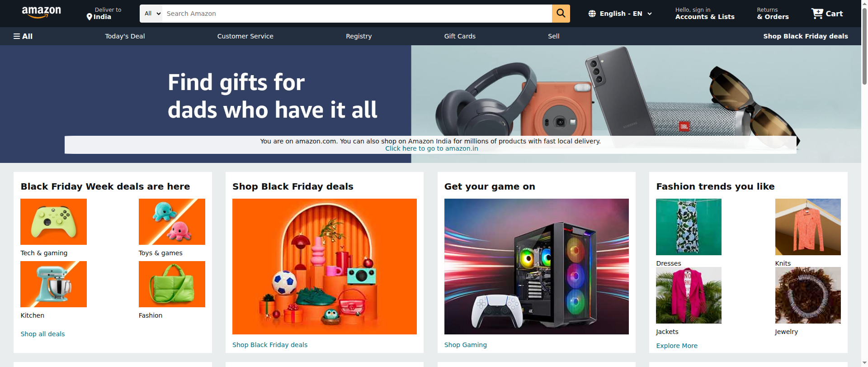The width and height of the screenshot is (868, 367).
Task: Focus the Search Amazon input field
Action: pos(357,14)
